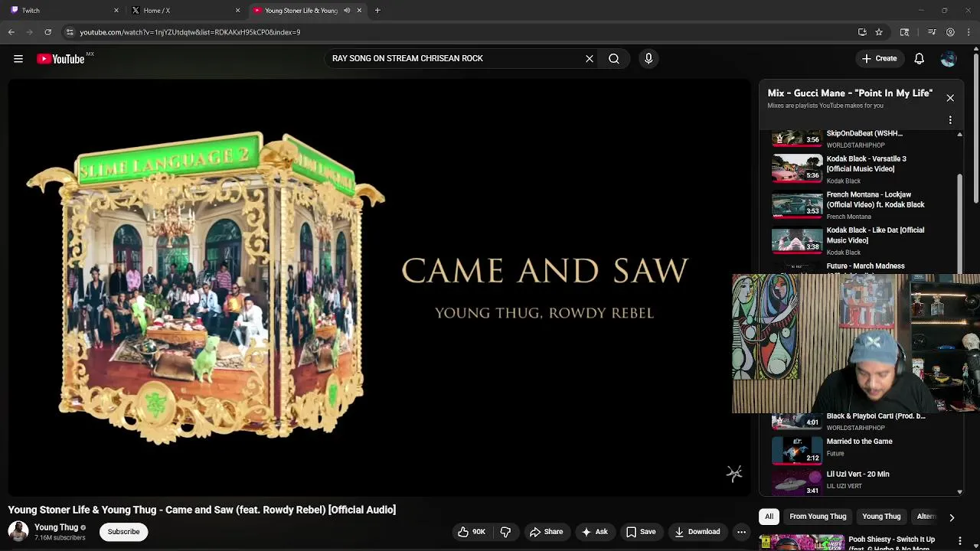Screen dimensions: 980x551
Task: Open the Mix playlist options menu
Action: coord(950,120)
